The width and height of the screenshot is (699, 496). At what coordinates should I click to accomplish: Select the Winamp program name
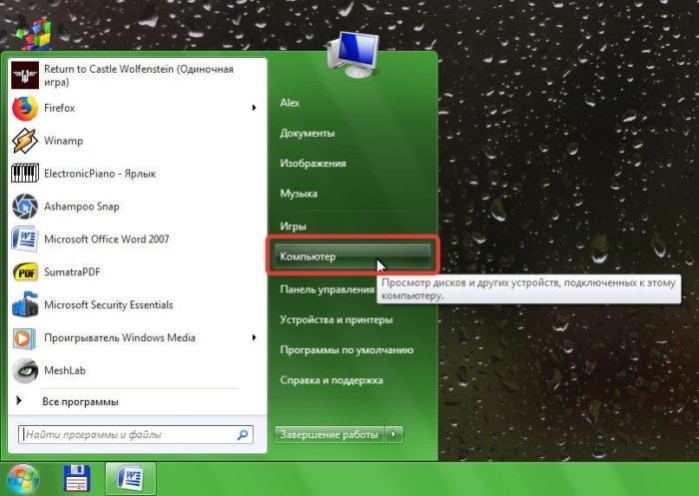(x=63, y=141)
